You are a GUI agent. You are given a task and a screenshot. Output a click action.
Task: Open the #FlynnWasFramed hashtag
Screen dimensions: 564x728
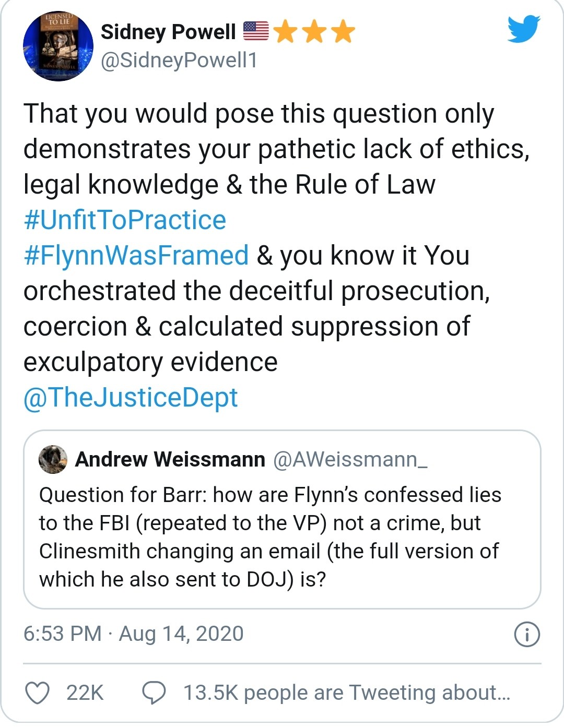(x=136, y=255)
